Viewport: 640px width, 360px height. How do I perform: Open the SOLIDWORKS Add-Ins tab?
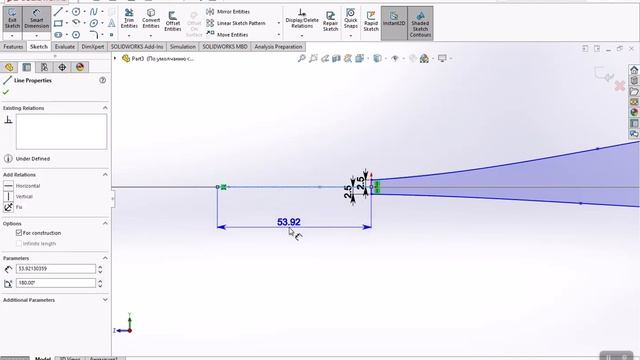pyautogui.click(x=137, y=47)
